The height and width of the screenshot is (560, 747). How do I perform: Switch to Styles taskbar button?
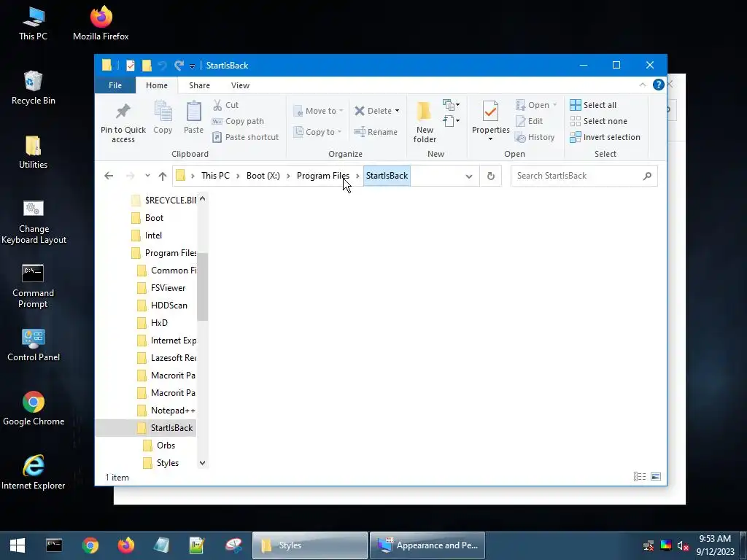click(x=309, y=545)
